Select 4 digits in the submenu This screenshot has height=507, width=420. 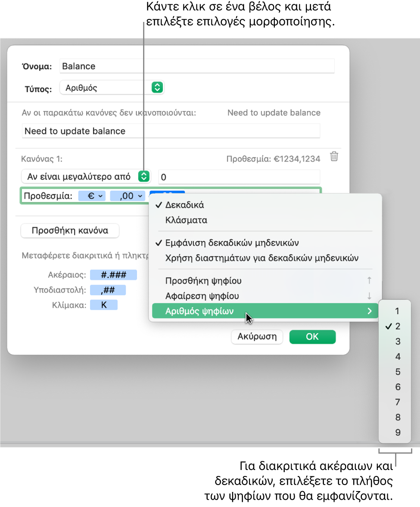(x=395, y=357)
